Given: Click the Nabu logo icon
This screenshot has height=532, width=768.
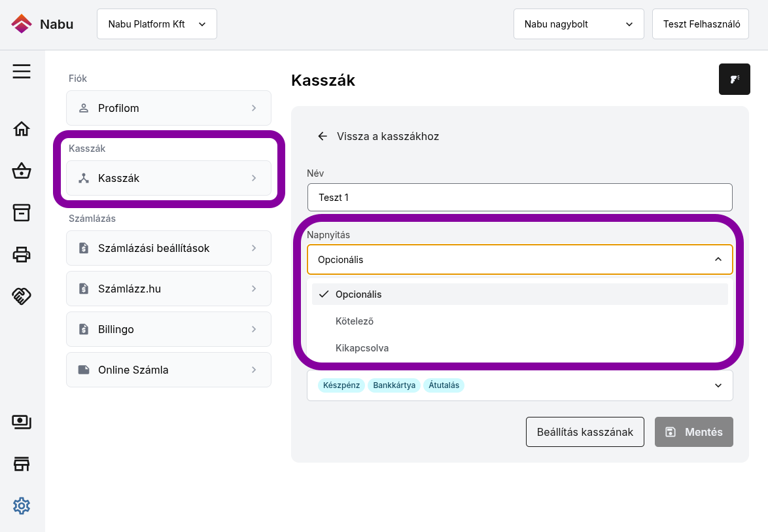Looking at the screenshot, I should pos(22,24).
